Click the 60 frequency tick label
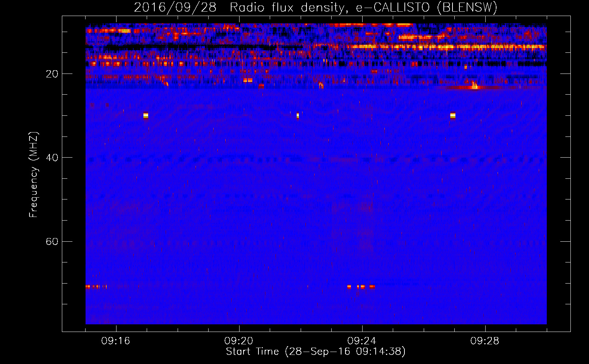 [x=52, y=241]
